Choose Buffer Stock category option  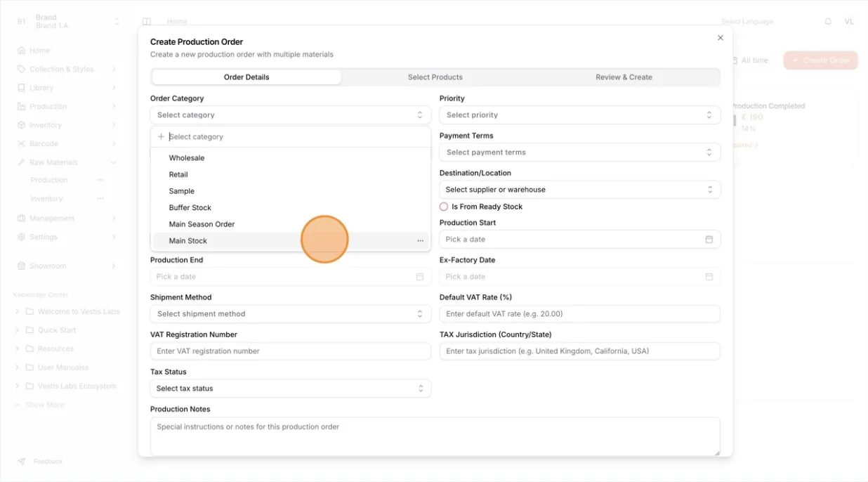pyautogui.click(x=291, y=208)
